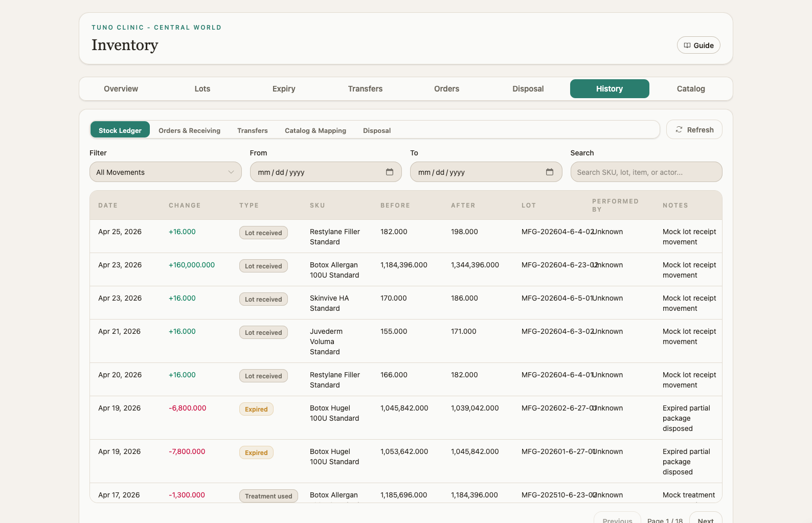Image resolution: width=812 pixels, height=523 pixels.
Task: Click the AFTER column header
Action: 463,206
